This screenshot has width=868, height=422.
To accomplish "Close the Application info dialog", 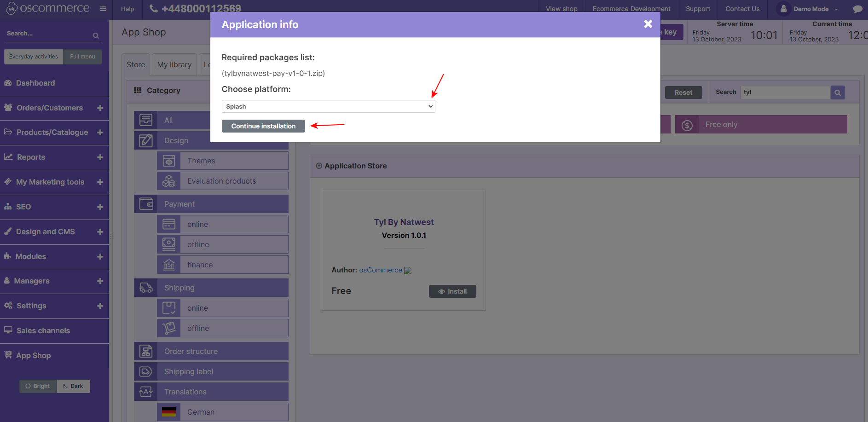I will click(648, 24).
